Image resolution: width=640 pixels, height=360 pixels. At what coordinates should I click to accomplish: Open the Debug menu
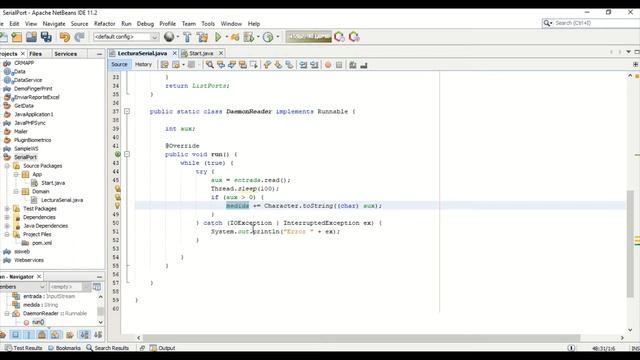coord(145,24)
